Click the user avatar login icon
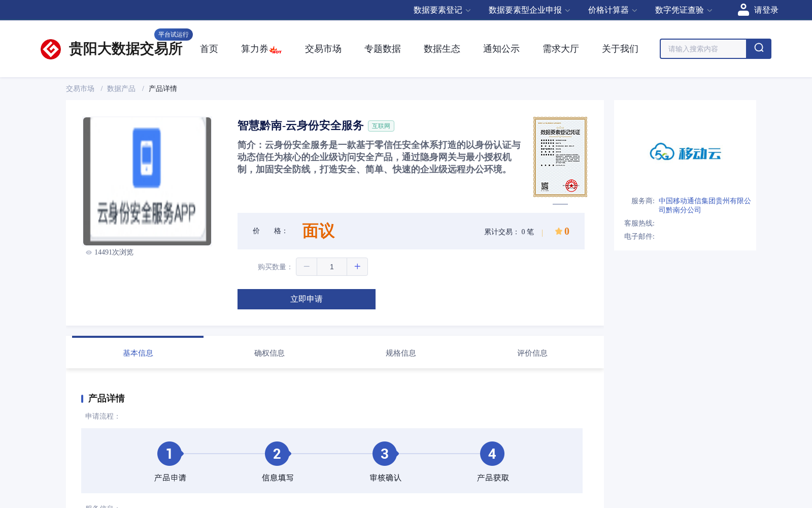Image resolution: width=812 pixels, height=508 pixels. pyautogui.click(x=743, y=10)
